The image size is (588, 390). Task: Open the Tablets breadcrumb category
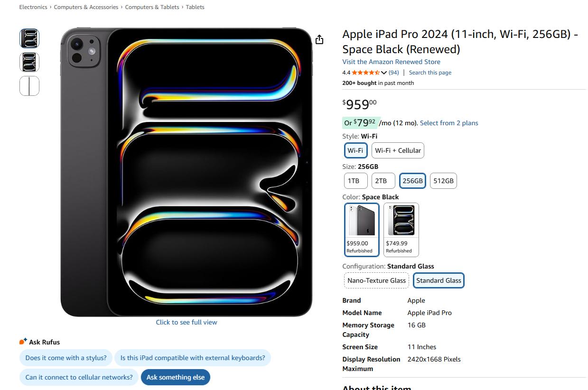coord(195,7)
